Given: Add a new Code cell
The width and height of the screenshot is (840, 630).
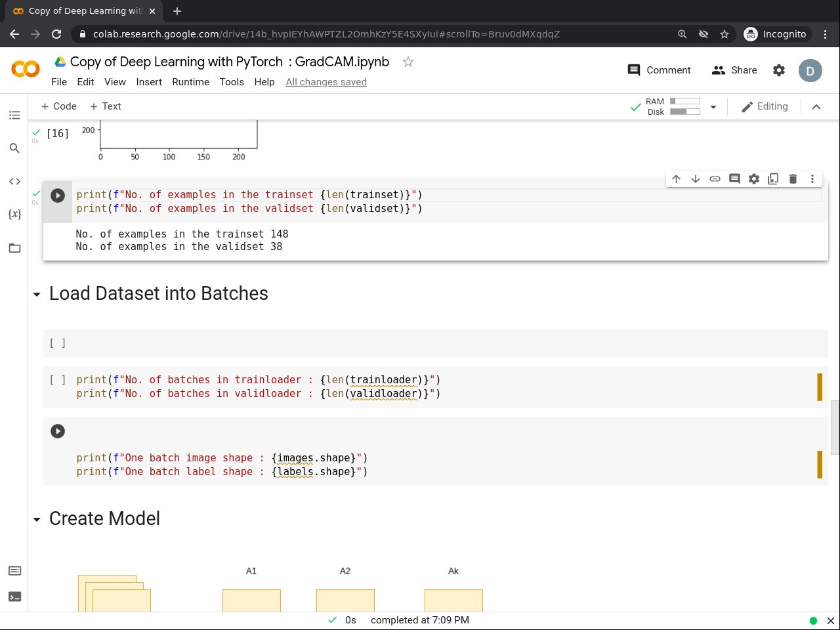Looking at the screenshot, I should pos(59,106).
